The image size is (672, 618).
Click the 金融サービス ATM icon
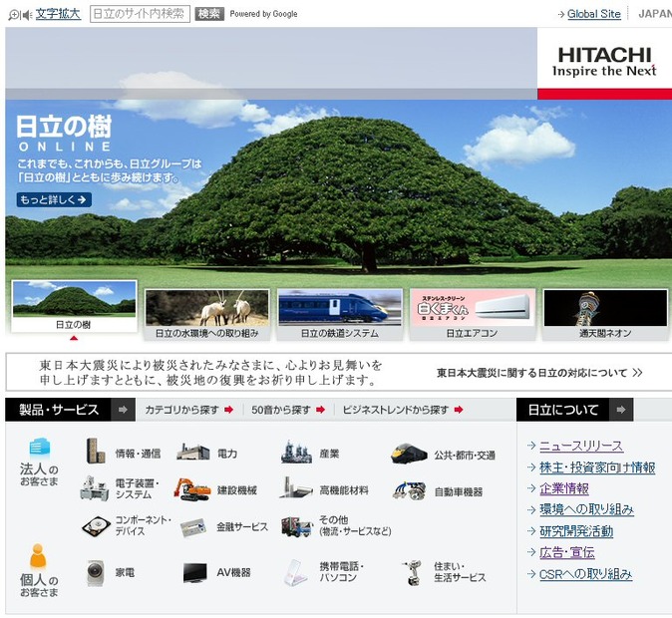(x=193, y=527)
